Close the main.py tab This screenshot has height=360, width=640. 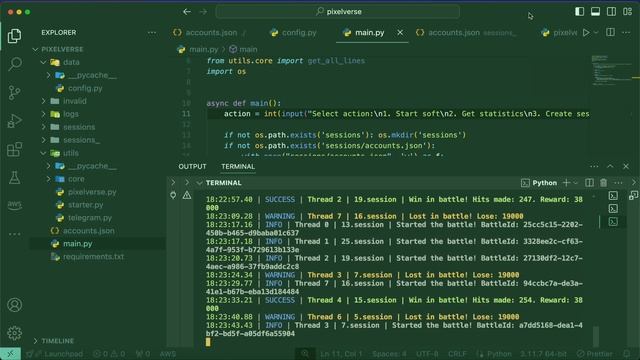[400, 33]
